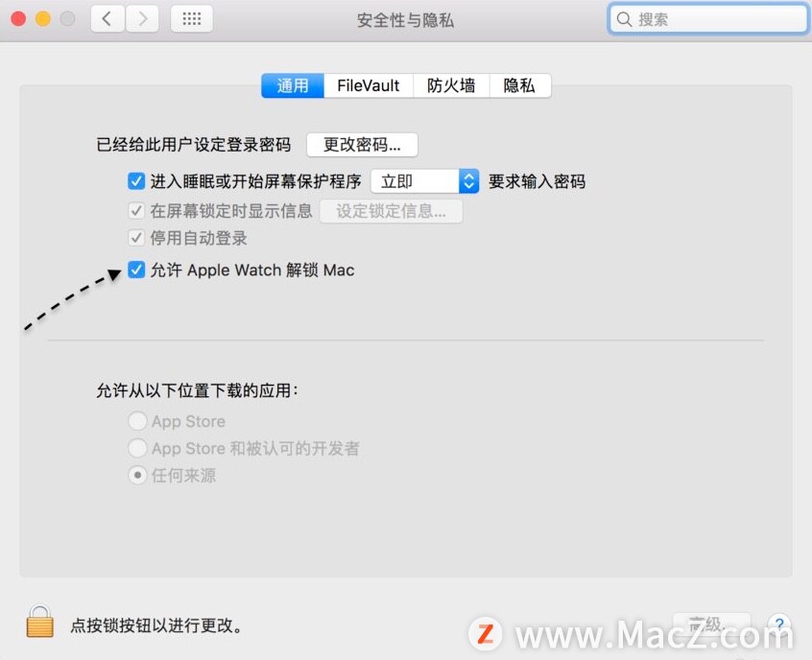
Task: Click the back navigation arrow
Action: tap(107, 19)
